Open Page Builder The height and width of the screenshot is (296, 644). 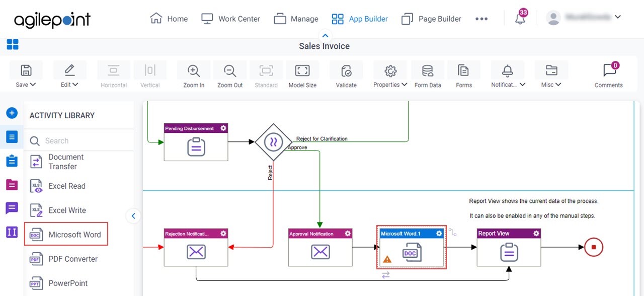431,19
